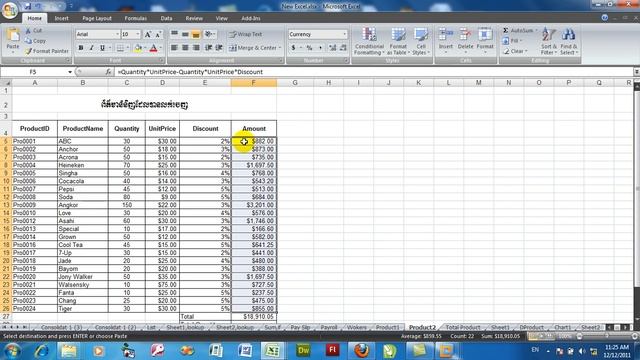This screenshot has width=640, height=360.
Task: Select column F header
Action: (x=253, y=83)
